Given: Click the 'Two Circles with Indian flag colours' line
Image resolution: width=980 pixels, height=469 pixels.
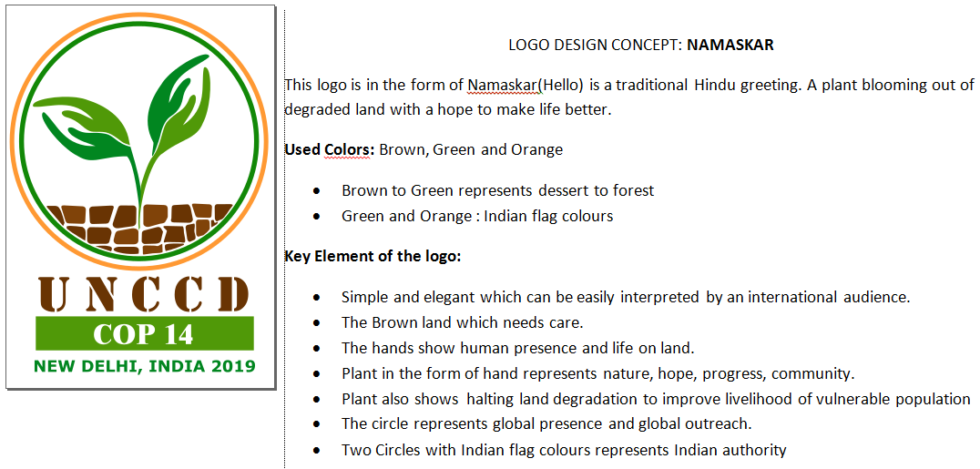Looking at the screenshot, I should pos(563,450).
